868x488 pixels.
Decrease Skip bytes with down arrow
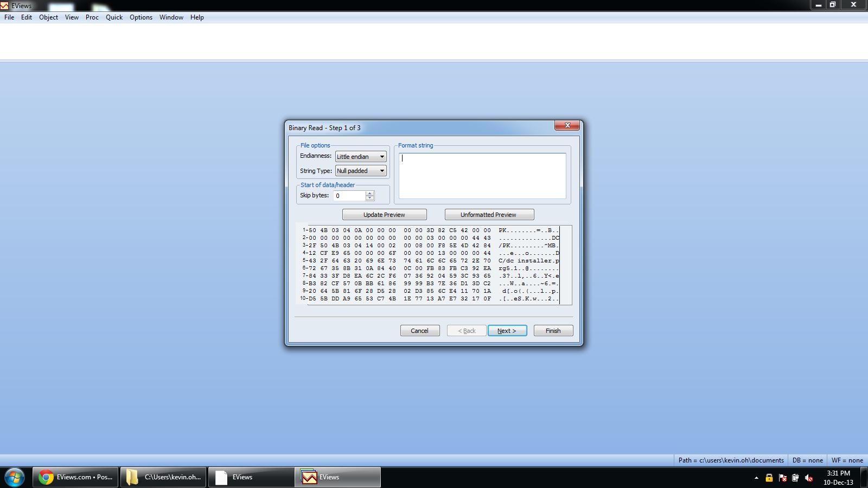click(370, 198)
